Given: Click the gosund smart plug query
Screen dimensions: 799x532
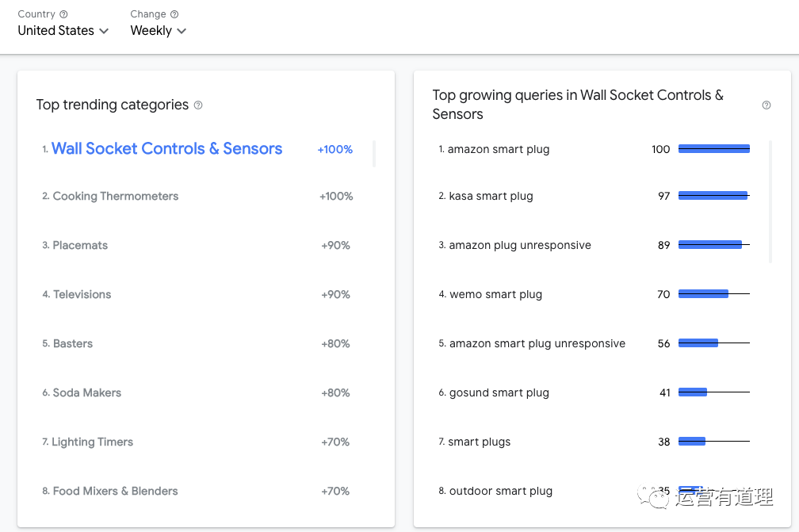Looking at the screenshot, I should (x=499, y=393).
